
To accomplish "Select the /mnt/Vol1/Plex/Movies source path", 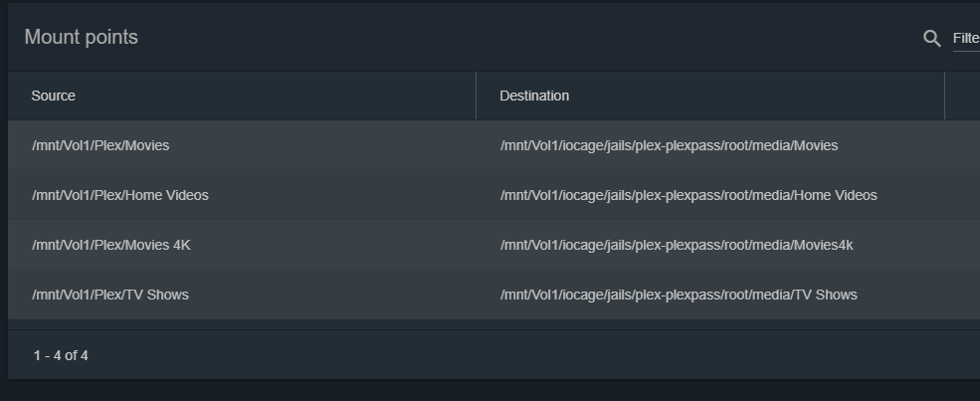I will (100, 145).
